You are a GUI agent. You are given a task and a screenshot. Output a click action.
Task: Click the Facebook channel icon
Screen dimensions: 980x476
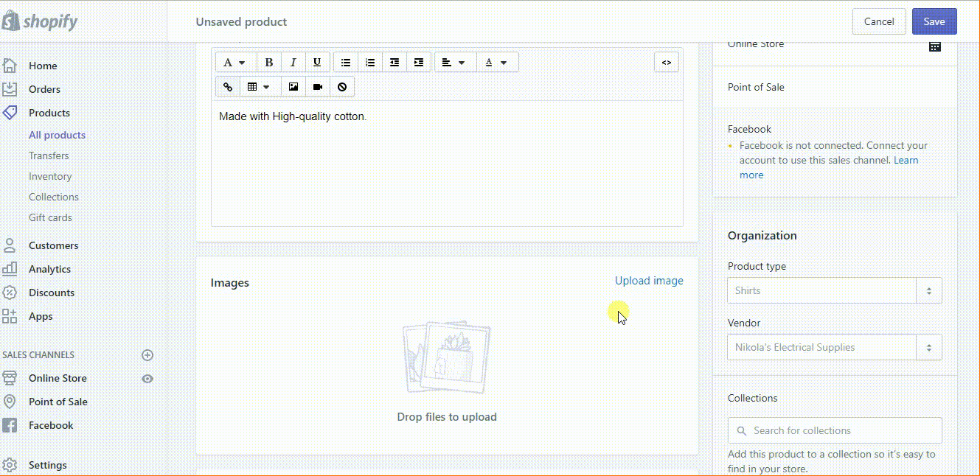(10, 425)
